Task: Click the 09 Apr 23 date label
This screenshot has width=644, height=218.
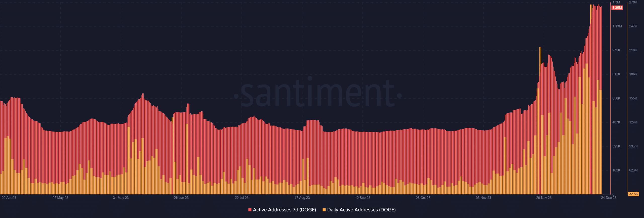Action: click(9, 198)
